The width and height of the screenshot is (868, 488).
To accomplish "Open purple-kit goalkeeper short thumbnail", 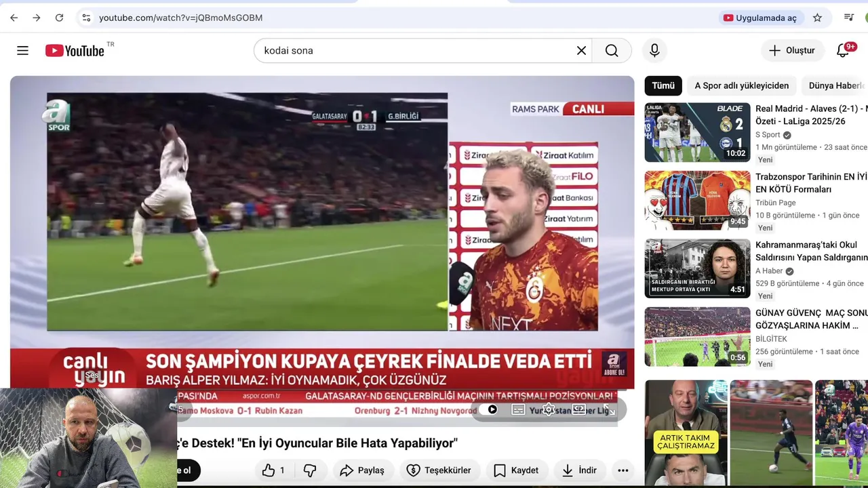I will (842, 434).
